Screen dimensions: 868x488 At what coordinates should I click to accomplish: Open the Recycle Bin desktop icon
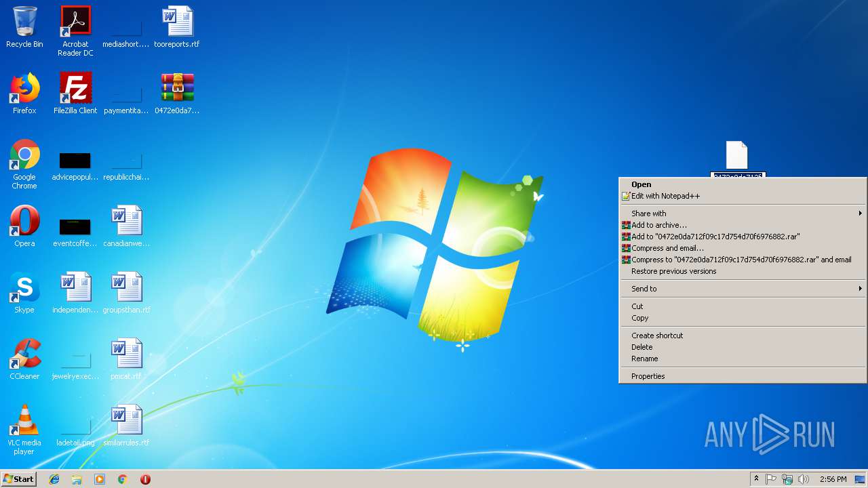coord(24,27)
